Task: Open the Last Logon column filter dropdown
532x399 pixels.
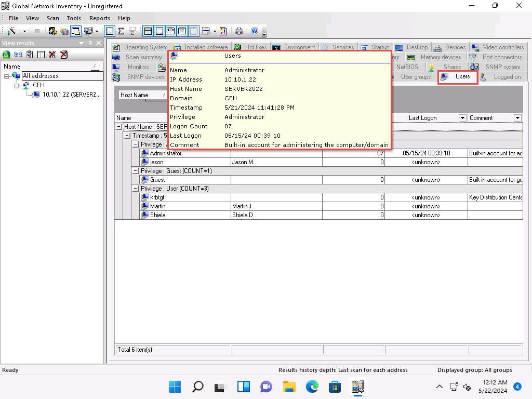Action: [x=462, y=118]
